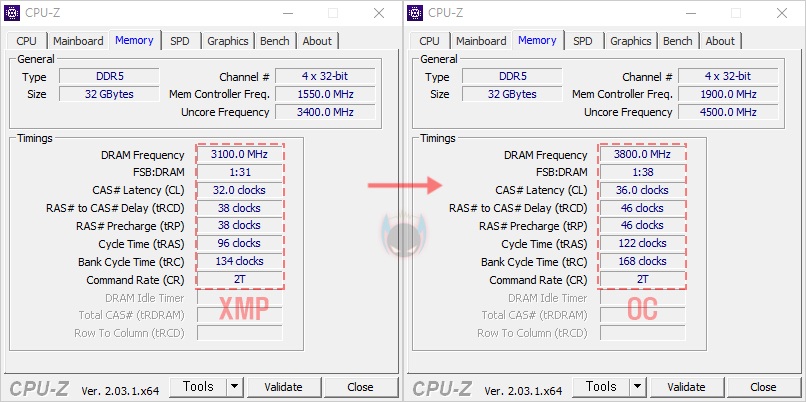Select the Memory tab in right window
The image size is (806, 402).
point(537,40)
